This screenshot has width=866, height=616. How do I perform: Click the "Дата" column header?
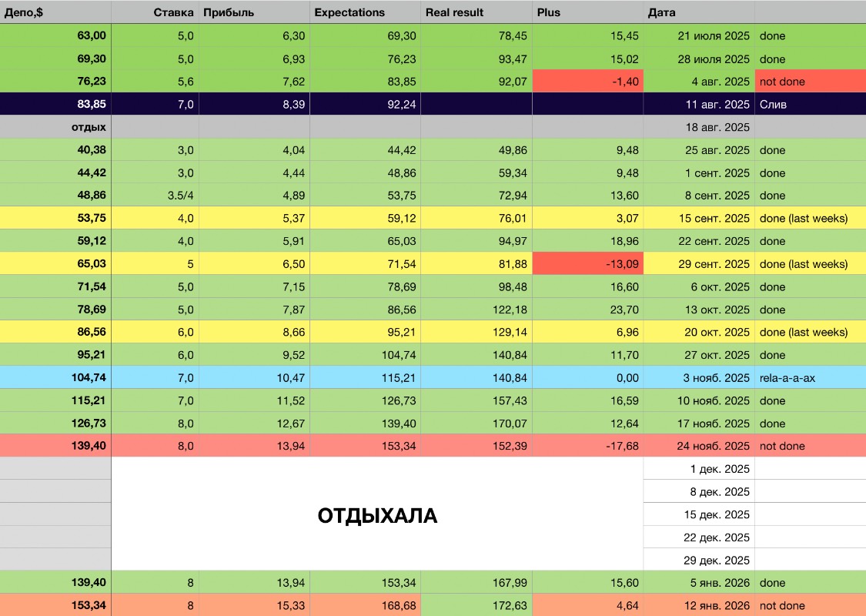tap(698, 12)
